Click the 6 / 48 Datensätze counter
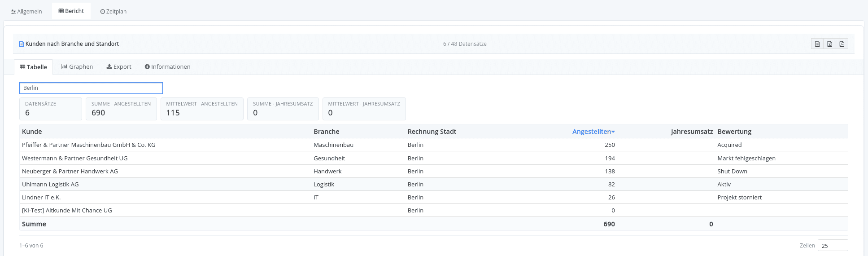The image size is (868, 256). [465, 44]
